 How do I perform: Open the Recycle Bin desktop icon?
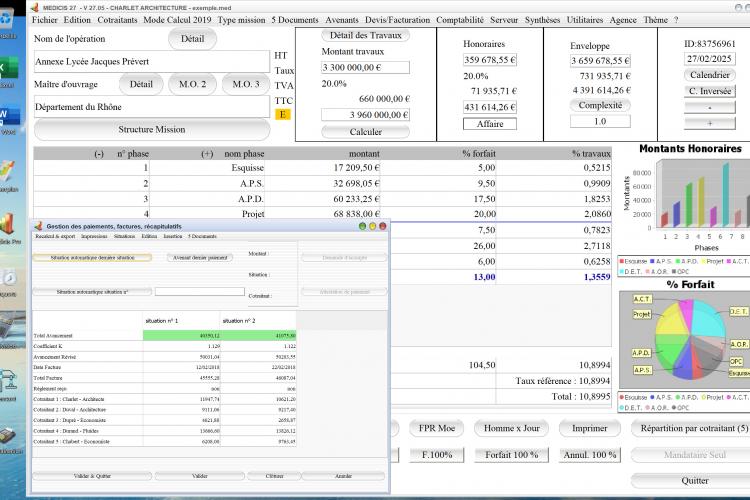point(8,24)
